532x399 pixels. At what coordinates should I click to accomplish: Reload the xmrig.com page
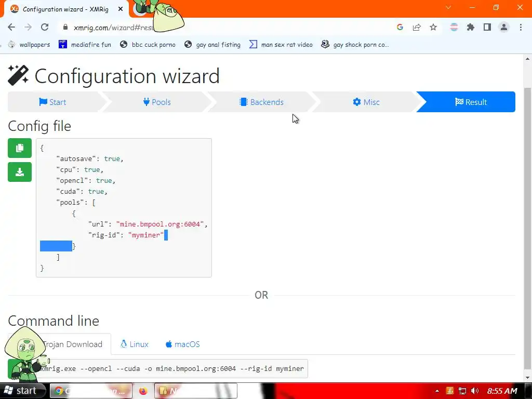[x=45, y=27]
